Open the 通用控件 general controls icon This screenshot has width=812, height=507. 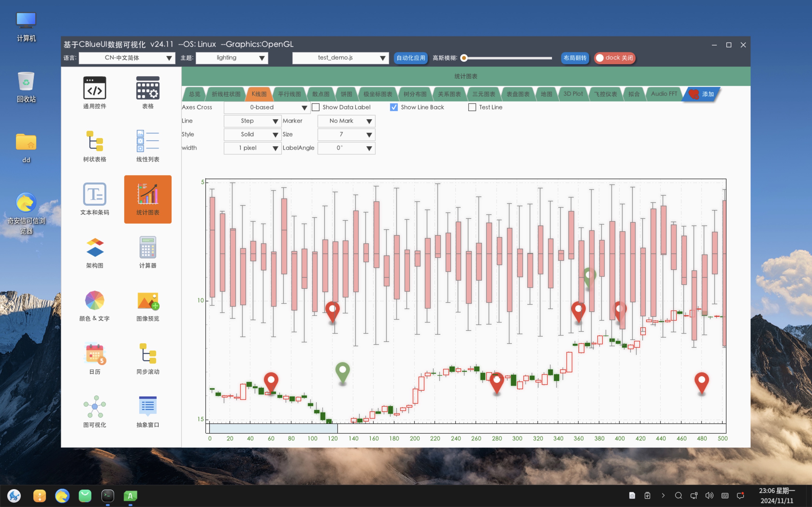[95, 88]
